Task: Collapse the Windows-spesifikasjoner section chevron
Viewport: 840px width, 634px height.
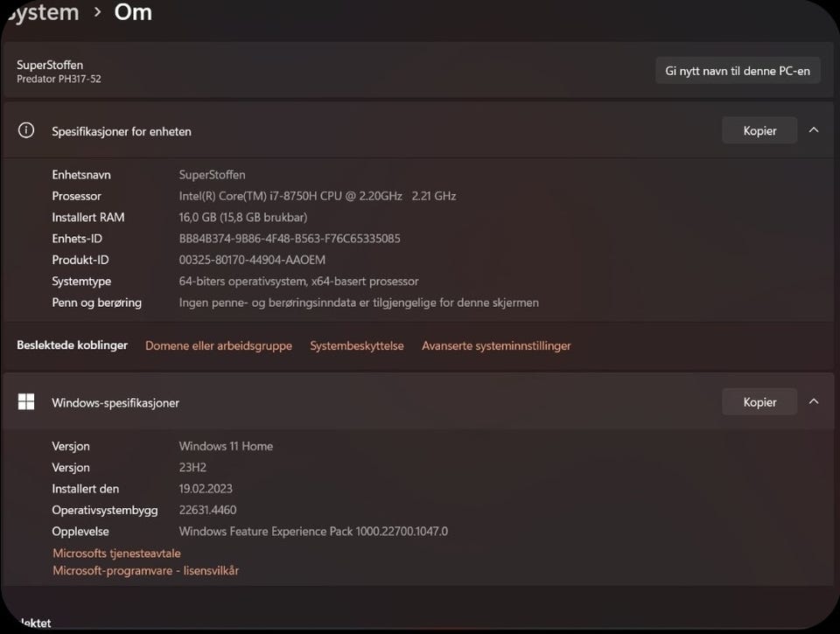Action: tap(814, 402)
